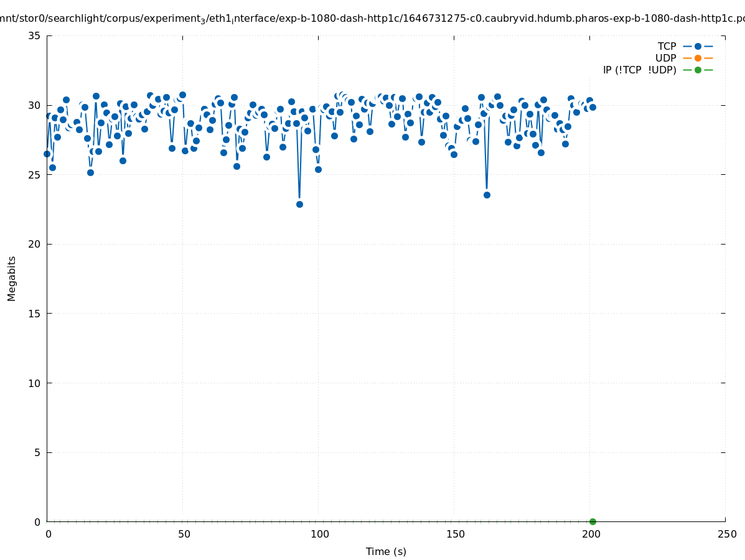Select the UDP legend label text
The width and height of the screenshot is (745, 560).
(665, 58)
